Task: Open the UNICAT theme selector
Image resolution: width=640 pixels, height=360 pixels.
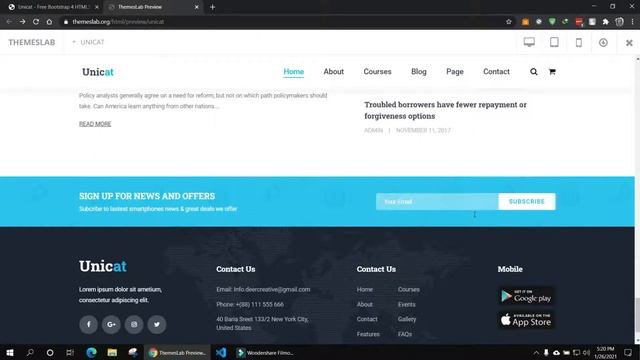Action: (88, 42)
